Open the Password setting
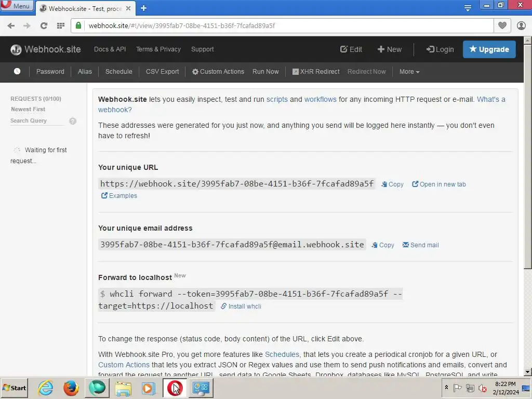Viewport: 532px width, 399px height. coord(50,72)
